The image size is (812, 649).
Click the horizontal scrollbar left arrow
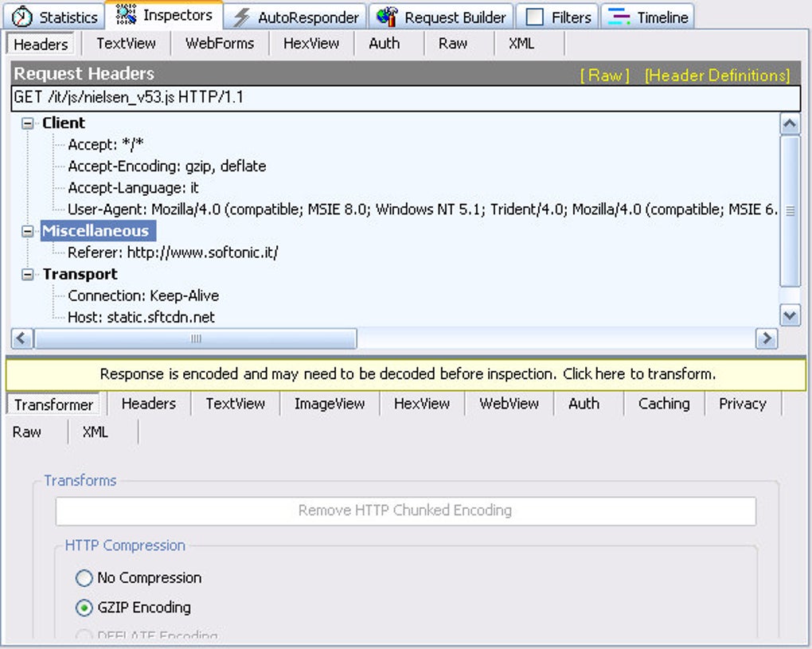[21, 338]
